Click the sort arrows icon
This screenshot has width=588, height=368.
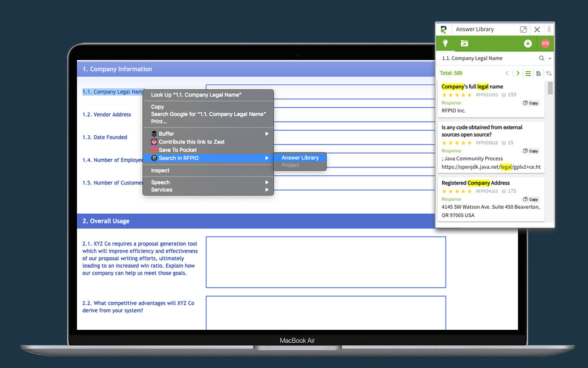549,73
